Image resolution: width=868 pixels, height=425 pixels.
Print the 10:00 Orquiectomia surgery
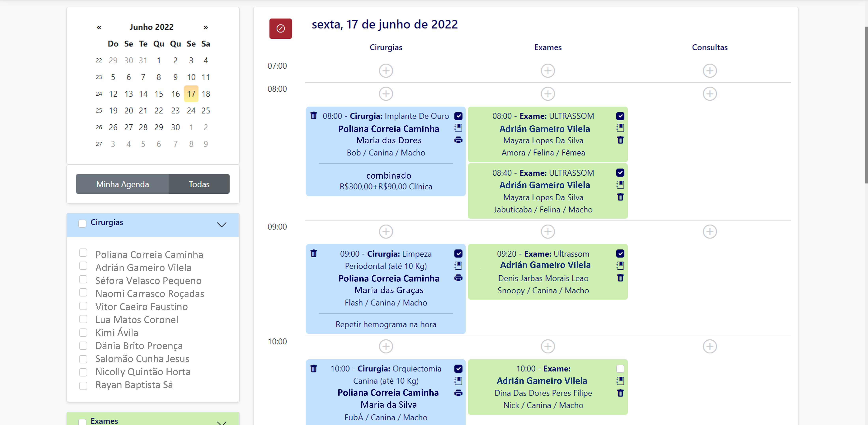[x=458, y=393]
